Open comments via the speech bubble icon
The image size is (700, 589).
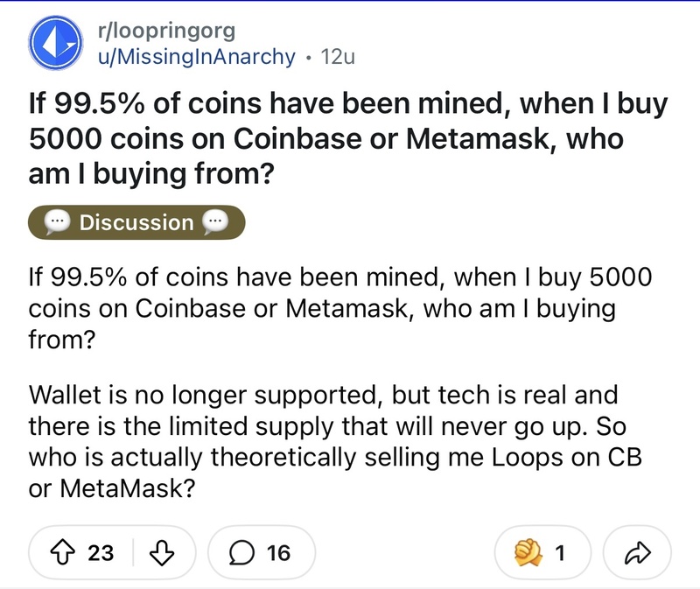click(241, 553)
